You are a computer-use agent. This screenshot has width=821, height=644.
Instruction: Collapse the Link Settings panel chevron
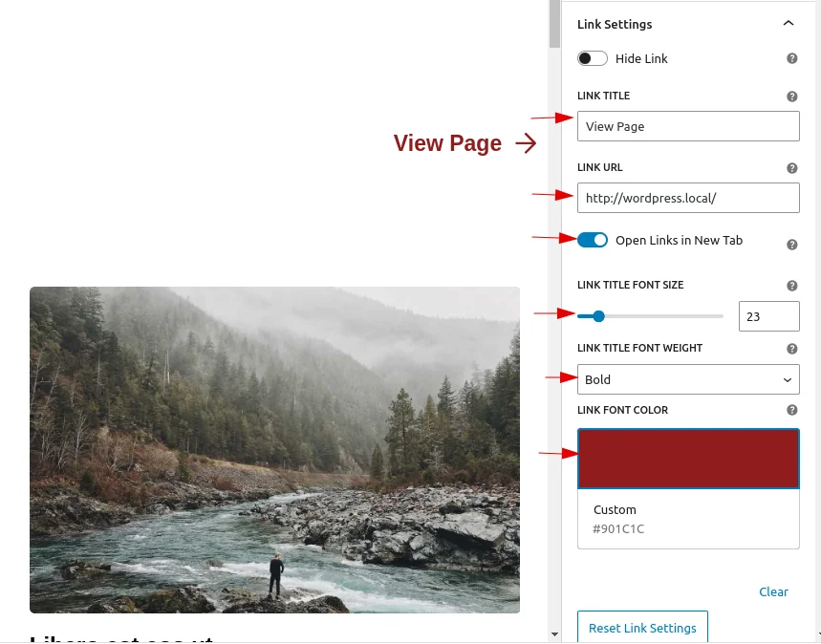[x=788, y=23]
